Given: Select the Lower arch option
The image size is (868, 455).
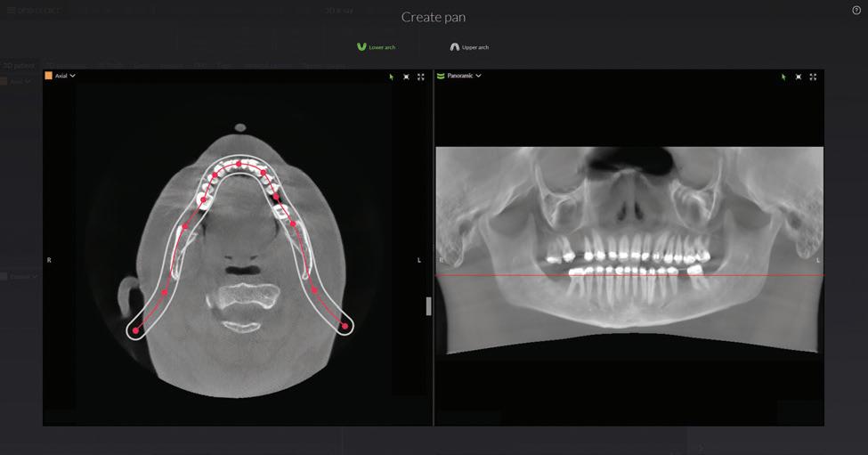Looking at the screenshot, I should 377,47.
